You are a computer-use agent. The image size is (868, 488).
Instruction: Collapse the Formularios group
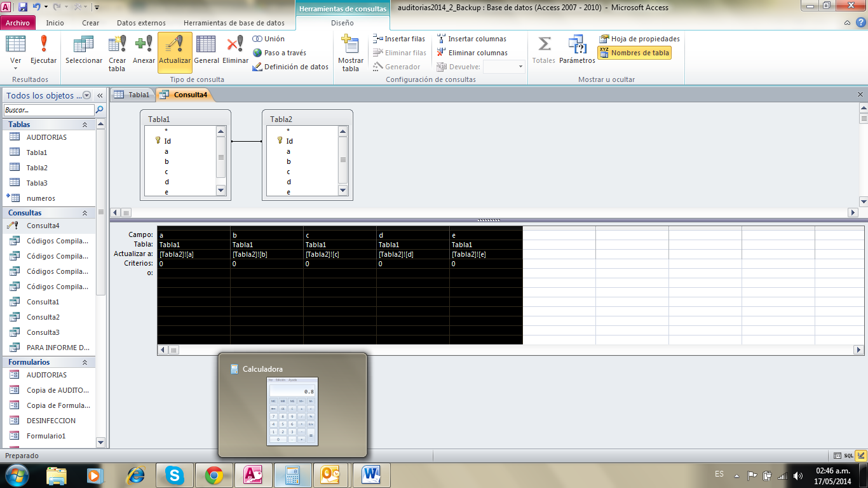pos(85,362)
